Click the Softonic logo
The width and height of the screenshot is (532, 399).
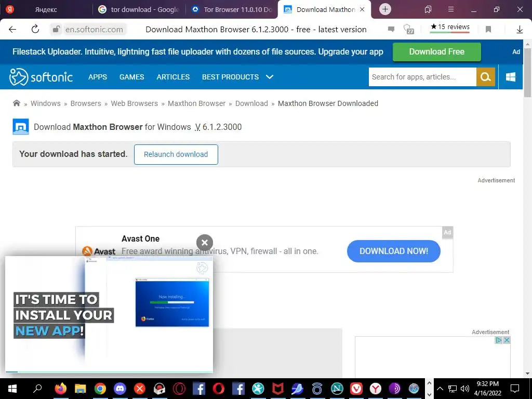click(41, 77)
